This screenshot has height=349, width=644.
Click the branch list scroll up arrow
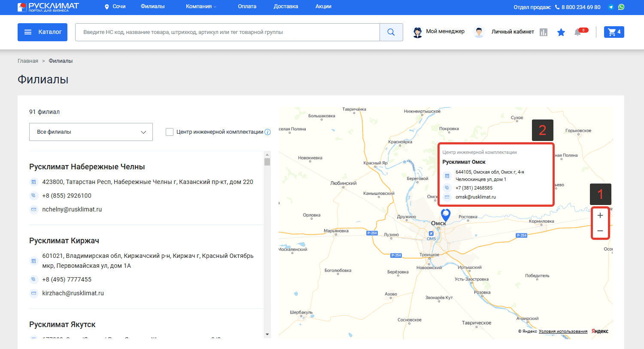coord(267,154)
